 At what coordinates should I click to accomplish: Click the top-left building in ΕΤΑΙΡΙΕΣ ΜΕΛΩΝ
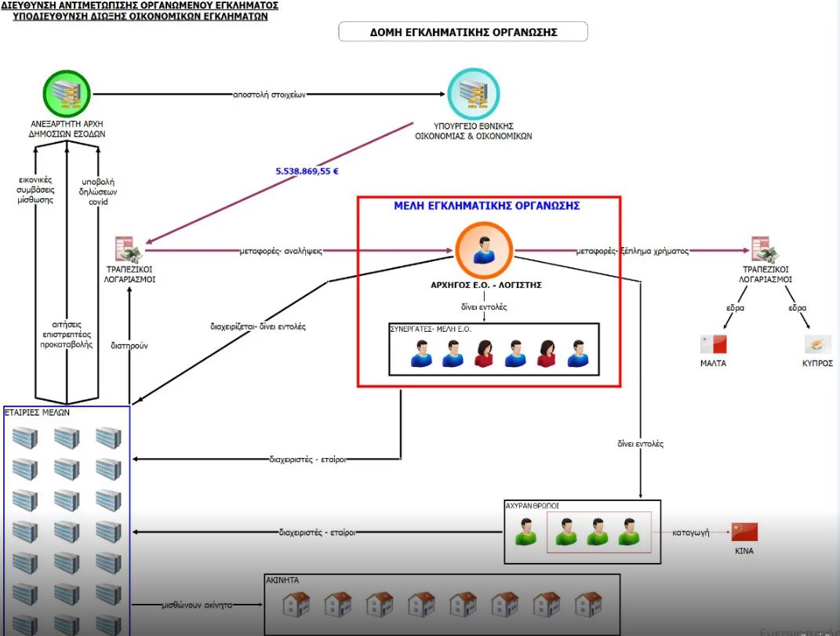(25, 438)
